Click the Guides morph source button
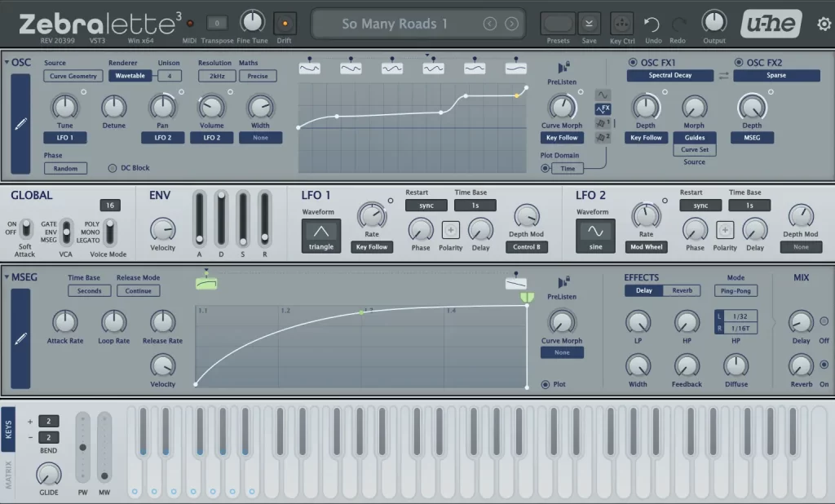Viewport: 835px width, 504px height. pyautogui.click(x=695, y=138)
